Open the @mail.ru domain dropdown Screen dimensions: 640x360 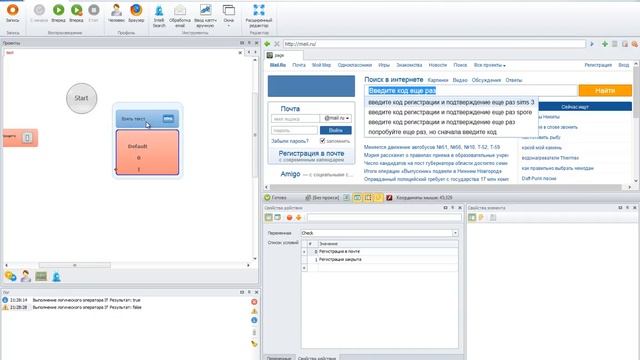337,118
